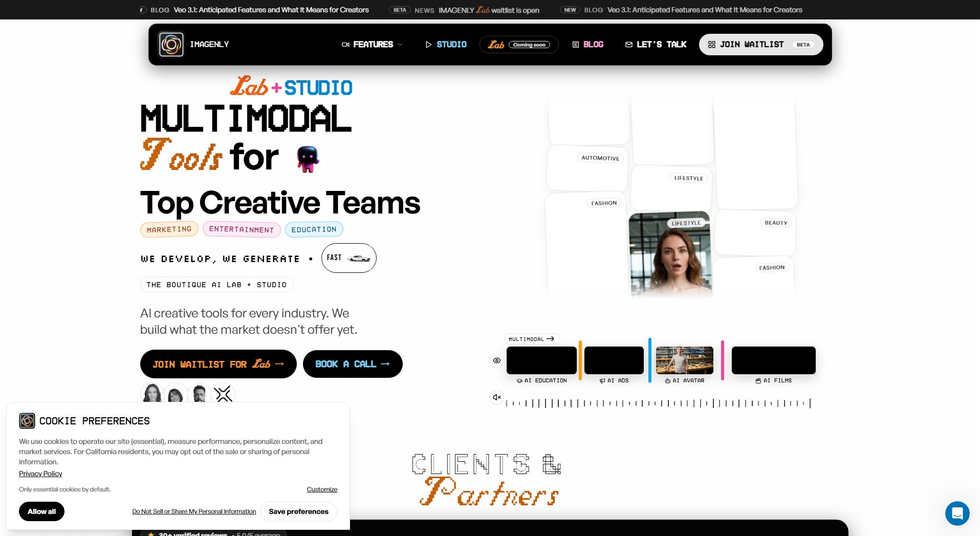980x536 pixels.
Task: Open the Privacy Policy link
Action: pyautogui.click(x=40, y=474)
